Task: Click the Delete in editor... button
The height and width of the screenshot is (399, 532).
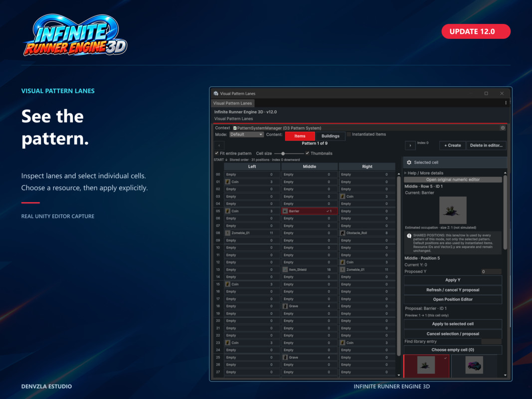Action: tap(486, 145)
